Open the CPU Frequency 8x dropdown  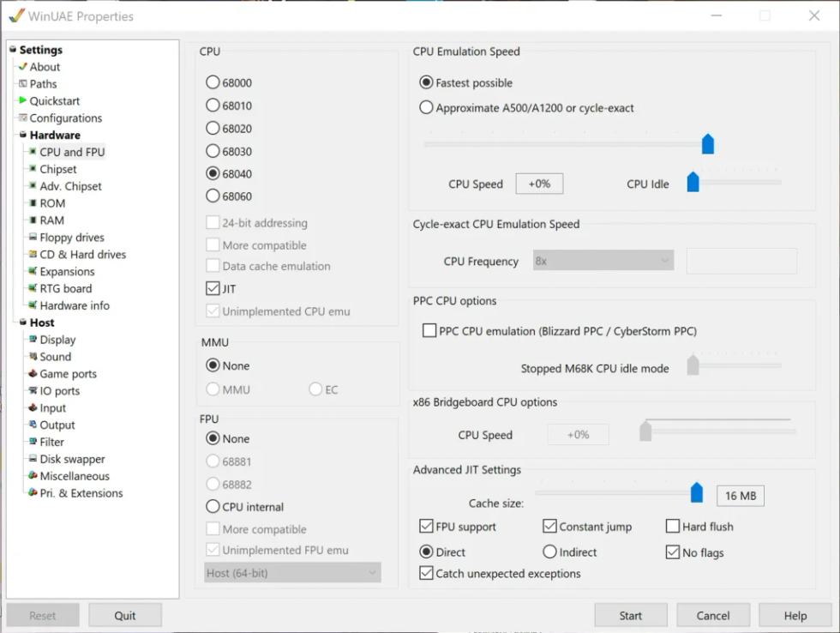click(x=603, y=261)
